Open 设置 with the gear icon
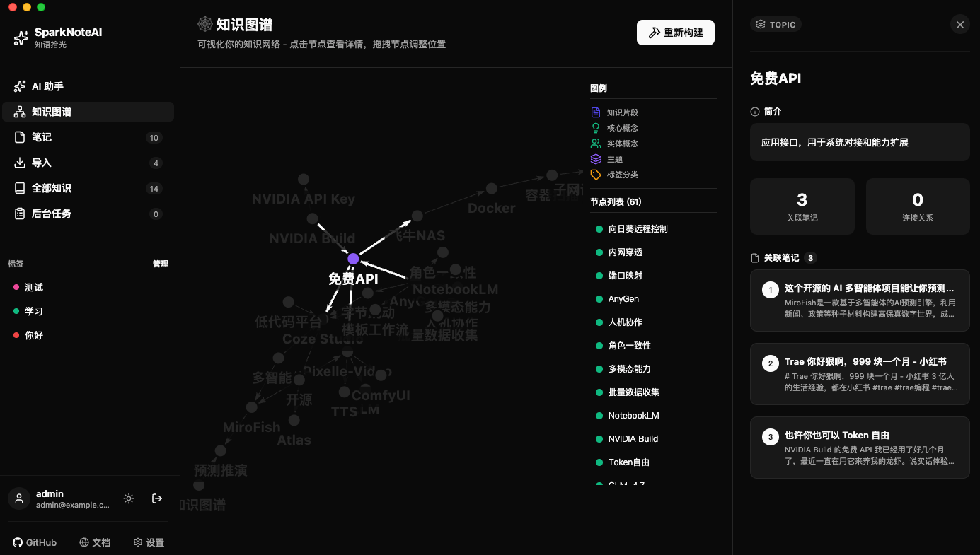This screenshot has width=980, height=555. 149,542
